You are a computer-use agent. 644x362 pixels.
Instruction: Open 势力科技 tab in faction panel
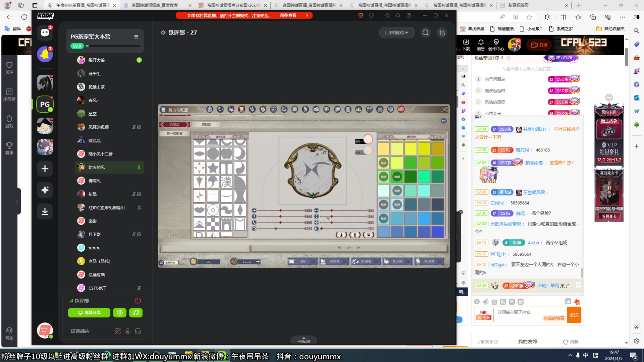pyautogui.click(x=397, y=261)
